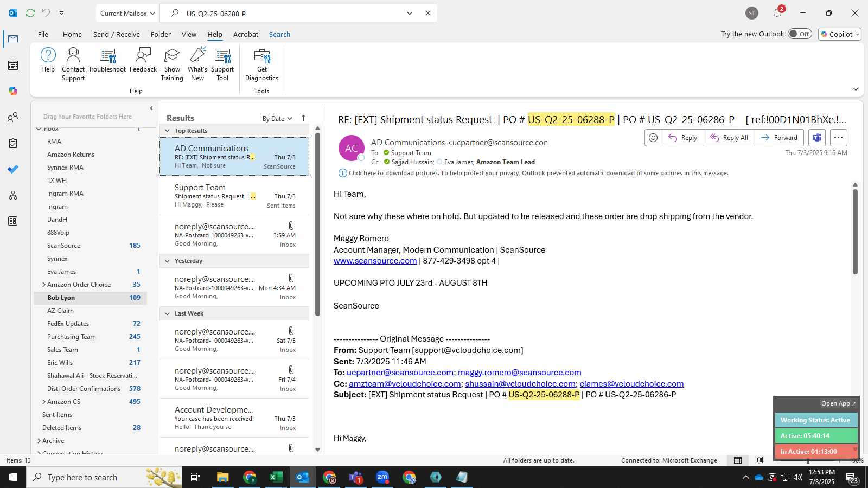This screenshot has width=868, height=488.
Task: Switch to the Send / Receive tab
Action: [x=117, y=34]
